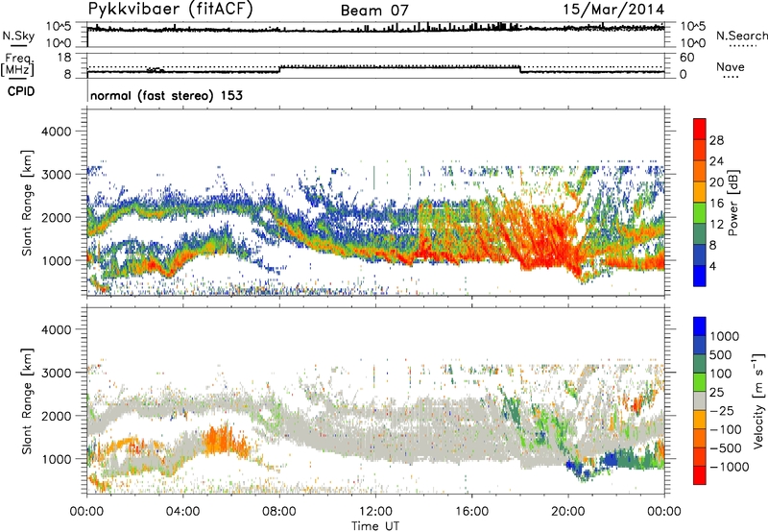This screenshot has width=768, height=532.
Task: Click the date '15/Mar/2014'
Action: 613,10
